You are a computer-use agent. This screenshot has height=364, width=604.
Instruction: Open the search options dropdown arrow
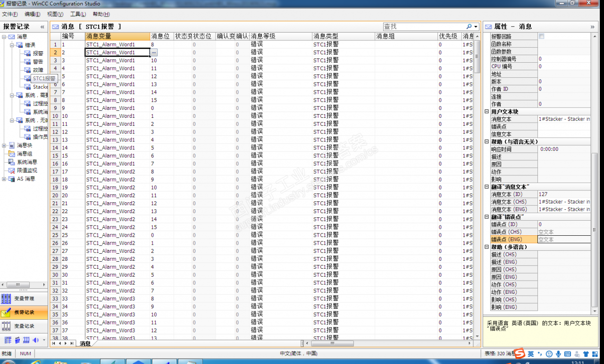(476, 27)
